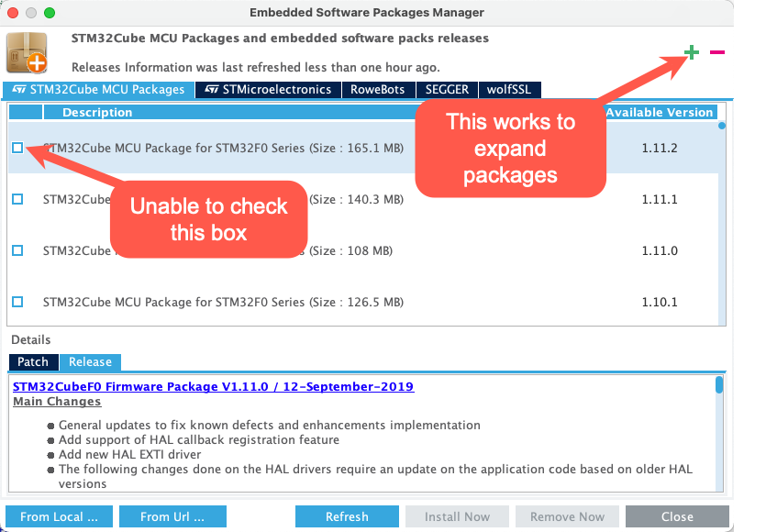
Task: Click the Main Changes heading
Action: pos(57,401)
